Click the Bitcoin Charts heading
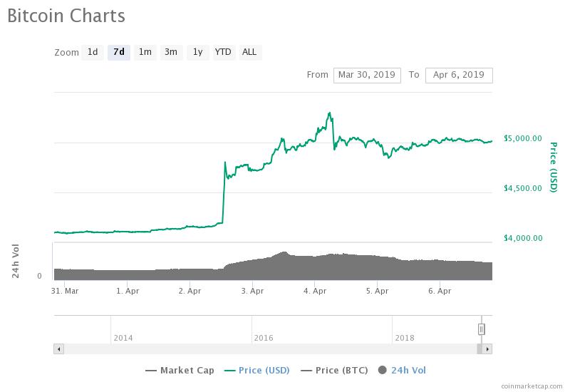The image size is (570, 392). 66,16
